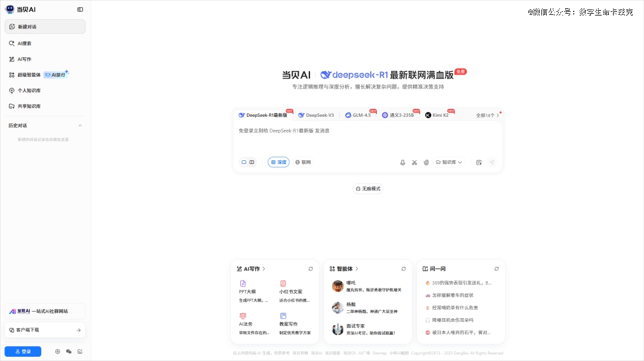
Task: Click the scissors screenshot icon
Action: coord(414,163)
